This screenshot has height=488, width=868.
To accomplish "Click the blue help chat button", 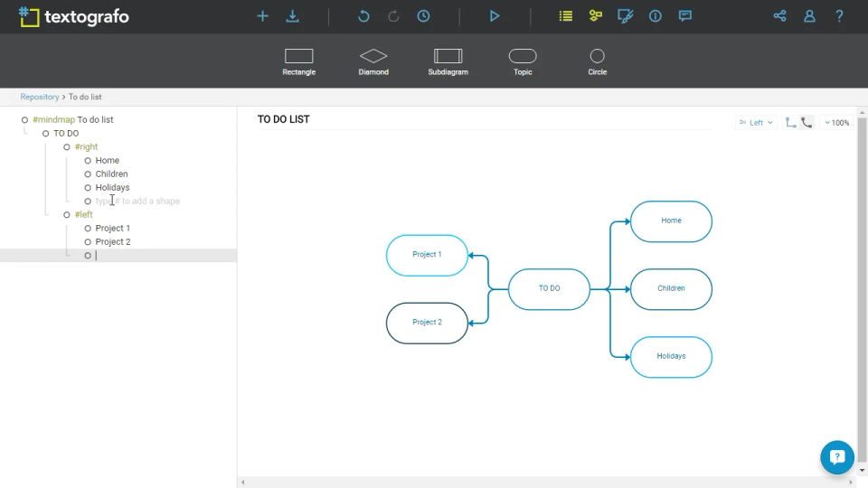I will point(836,457).
